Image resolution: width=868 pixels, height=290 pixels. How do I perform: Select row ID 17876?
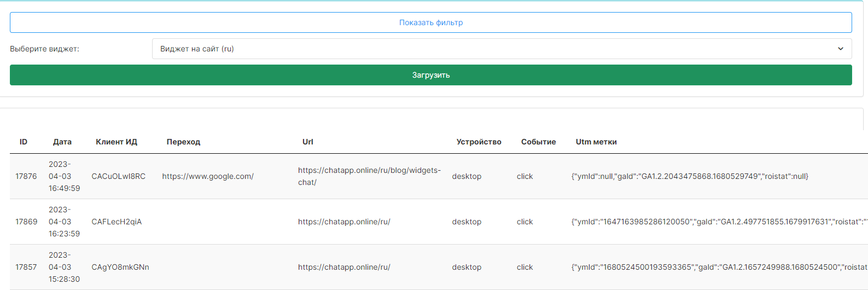point(26,176)
